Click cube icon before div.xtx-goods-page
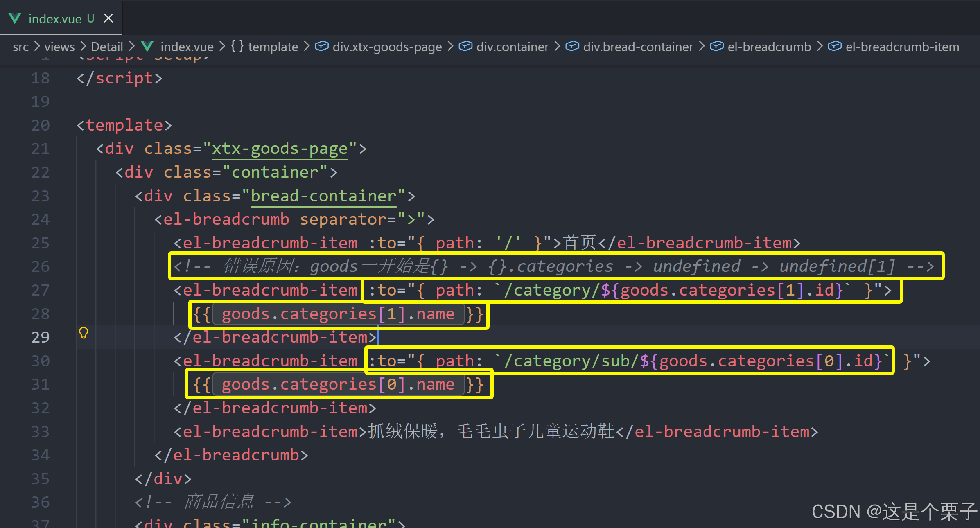This screenshot has width=980, height=528. [322, 46]
